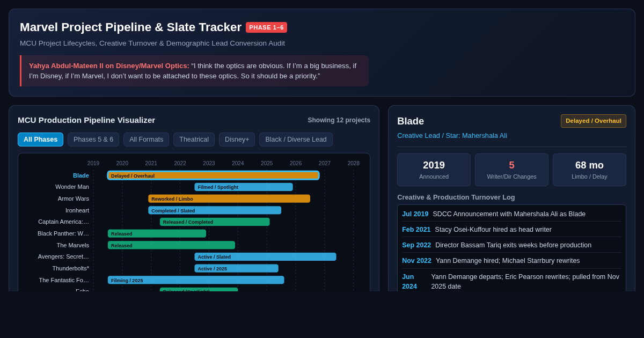This screenshot has height=338, width=644.
Task: Click the Armor Wars row label
Action: pos(74,199)
